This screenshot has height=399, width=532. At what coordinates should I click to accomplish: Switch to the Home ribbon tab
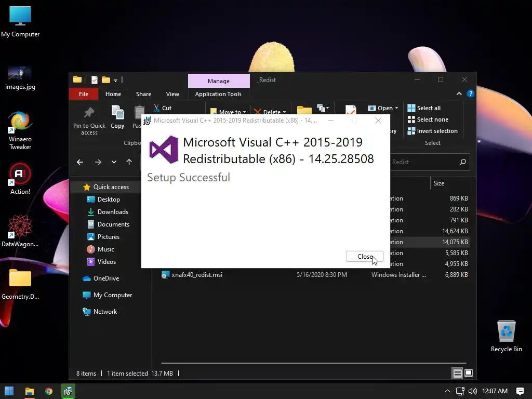[113, 94]
